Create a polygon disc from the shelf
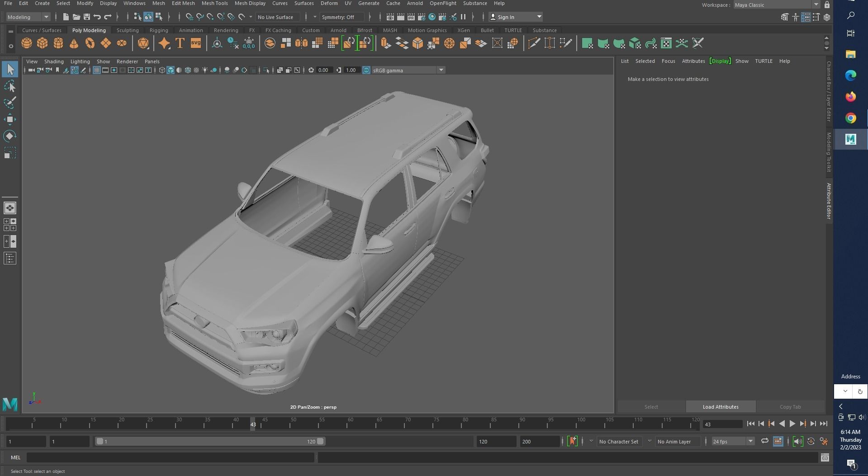Screen dimensions: 868x476 [x=122, y=43]
